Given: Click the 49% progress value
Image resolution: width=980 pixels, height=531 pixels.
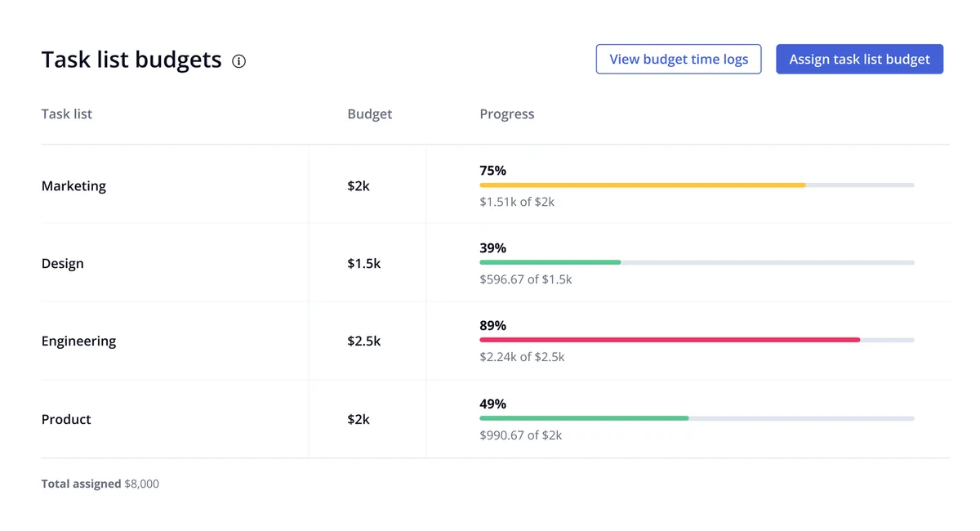Looking at the screenshot, I should coord(493,404).
